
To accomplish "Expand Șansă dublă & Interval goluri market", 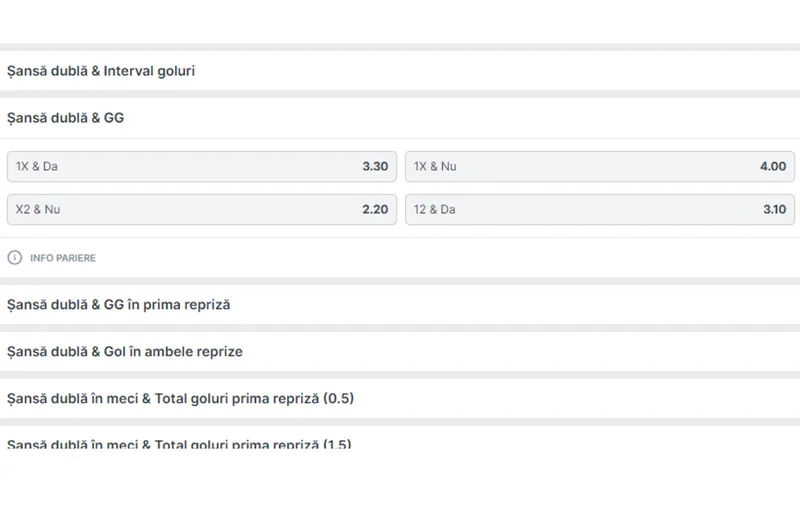I will pyautogui.click(x=100, y=71).
